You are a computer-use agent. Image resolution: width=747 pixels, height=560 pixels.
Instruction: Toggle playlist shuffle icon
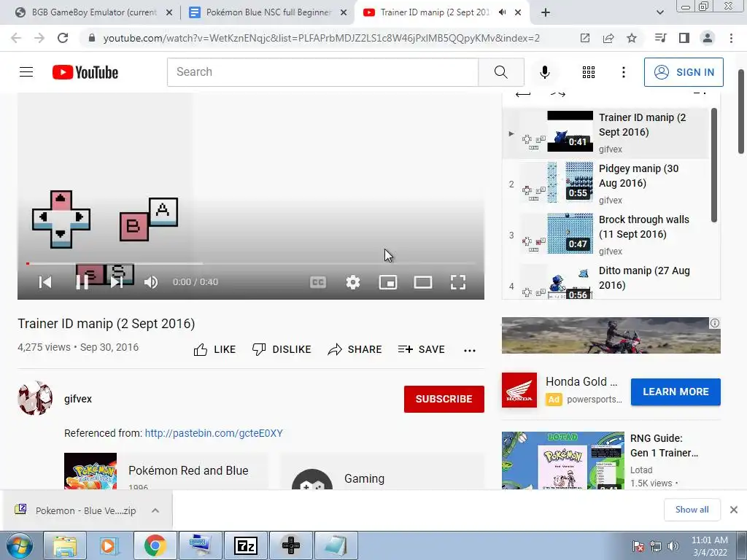[x=558, y=94]
